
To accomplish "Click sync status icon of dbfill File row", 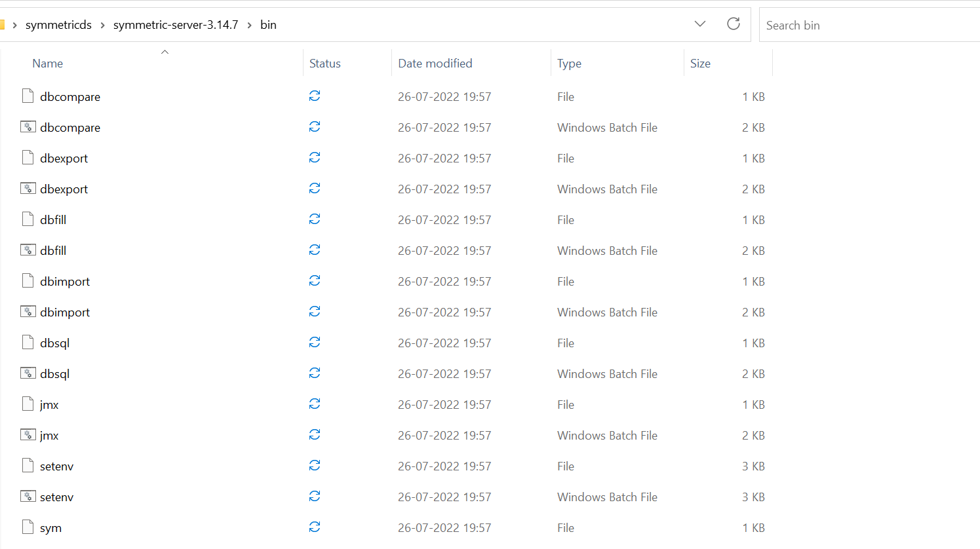I will pos(315,219).
